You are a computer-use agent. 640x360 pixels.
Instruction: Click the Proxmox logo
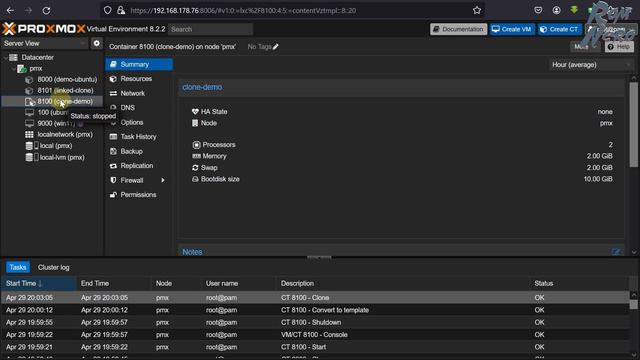(44, 29)
